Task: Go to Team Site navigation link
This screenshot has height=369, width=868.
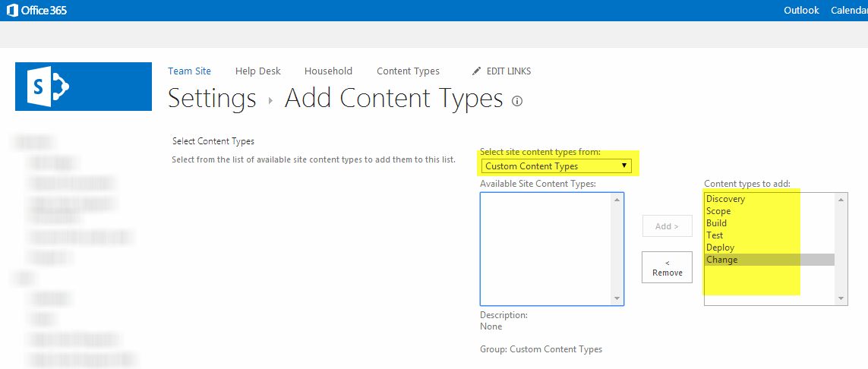Action: [189, 71]
